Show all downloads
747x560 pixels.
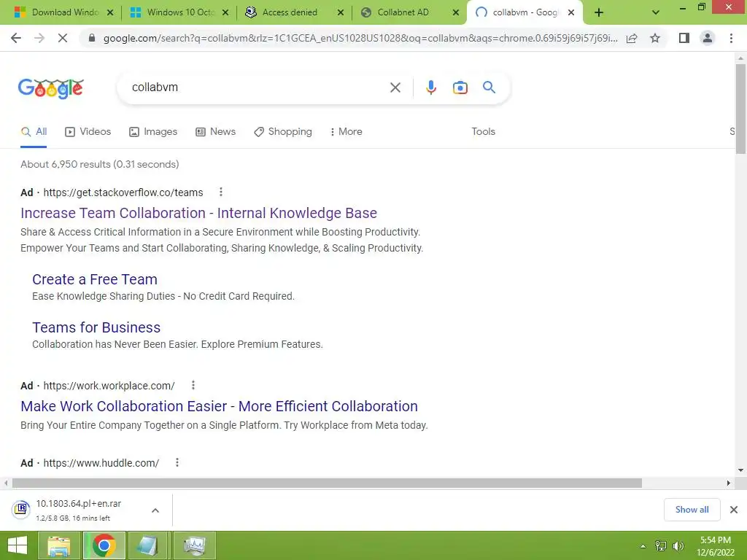[692, 510]
